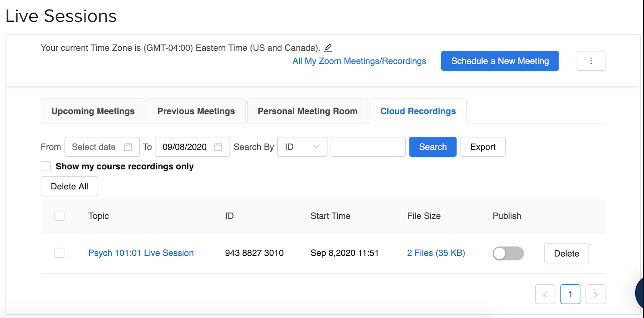
Task: Select the Psych 101:01 Live Session row checkbox
Action: coord(60,253)
